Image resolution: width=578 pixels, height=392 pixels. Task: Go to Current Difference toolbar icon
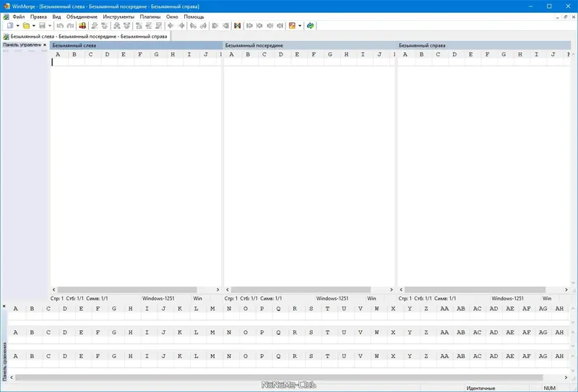pyautogui.click(x=149, y=26)
